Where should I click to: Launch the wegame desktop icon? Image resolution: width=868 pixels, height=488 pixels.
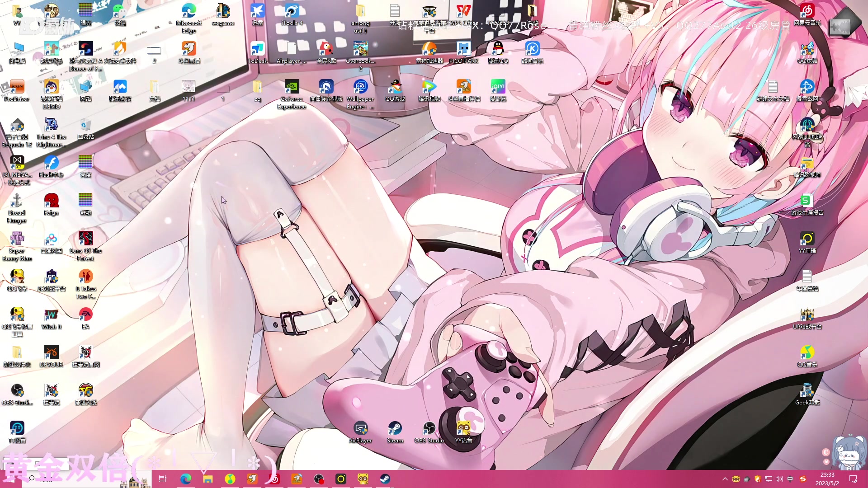point(223,14)
